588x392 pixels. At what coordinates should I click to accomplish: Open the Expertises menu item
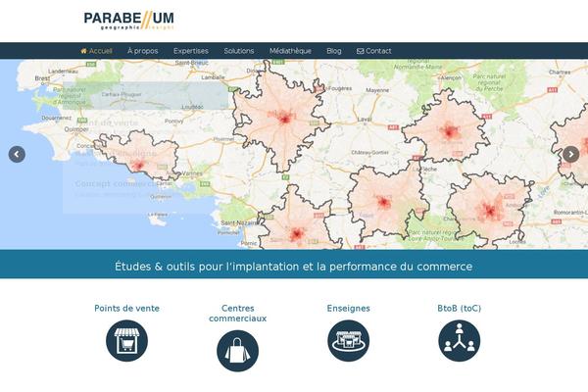pos(191,51)
